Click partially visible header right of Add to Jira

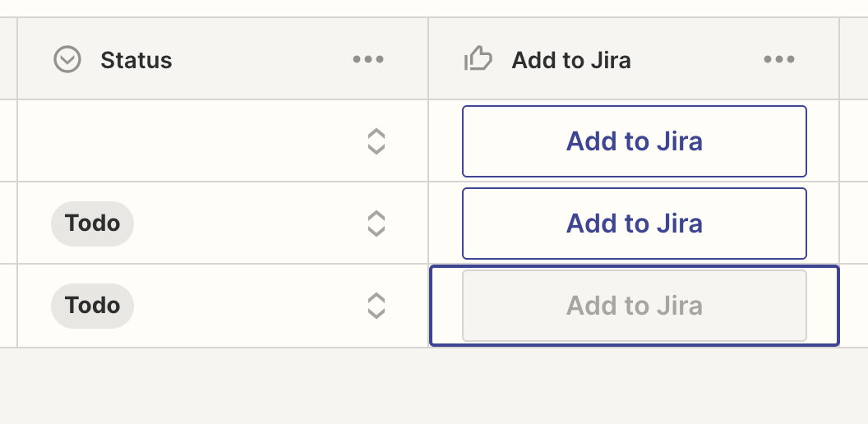[x=854, y=59]
